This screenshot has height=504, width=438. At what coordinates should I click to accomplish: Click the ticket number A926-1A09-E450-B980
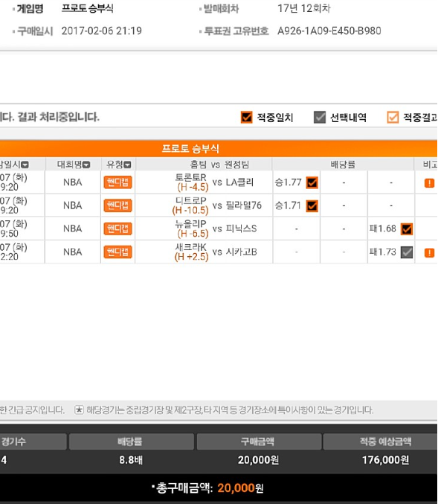point(329,31)
